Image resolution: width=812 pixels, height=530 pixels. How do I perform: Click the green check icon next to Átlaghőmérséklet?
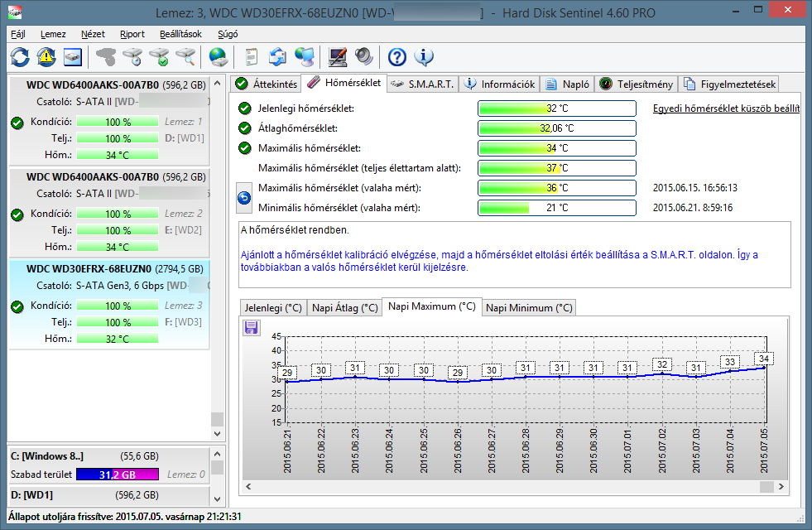click(244, 128)
